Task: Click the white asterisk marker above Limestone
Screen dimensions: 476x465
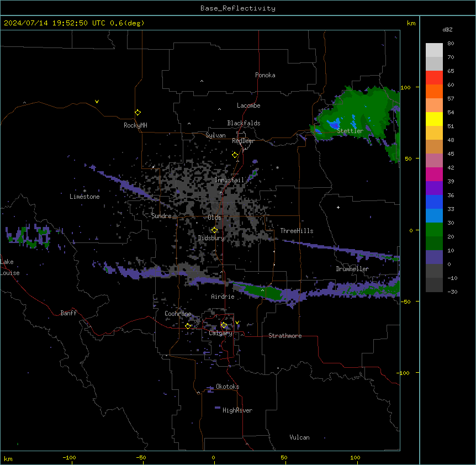Action: click(x=84, y=191)
